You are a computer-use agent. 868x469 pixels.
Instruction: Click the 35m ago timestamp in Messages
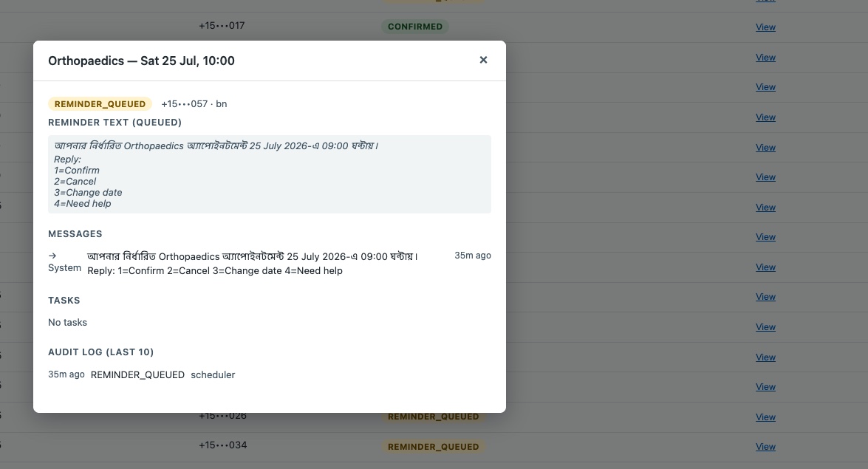point(473,256)
